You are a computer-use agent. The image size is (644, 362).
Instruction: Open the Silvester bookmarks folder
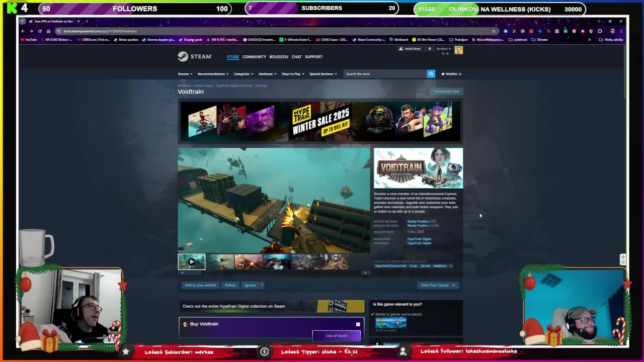click(x=540, y=40)
